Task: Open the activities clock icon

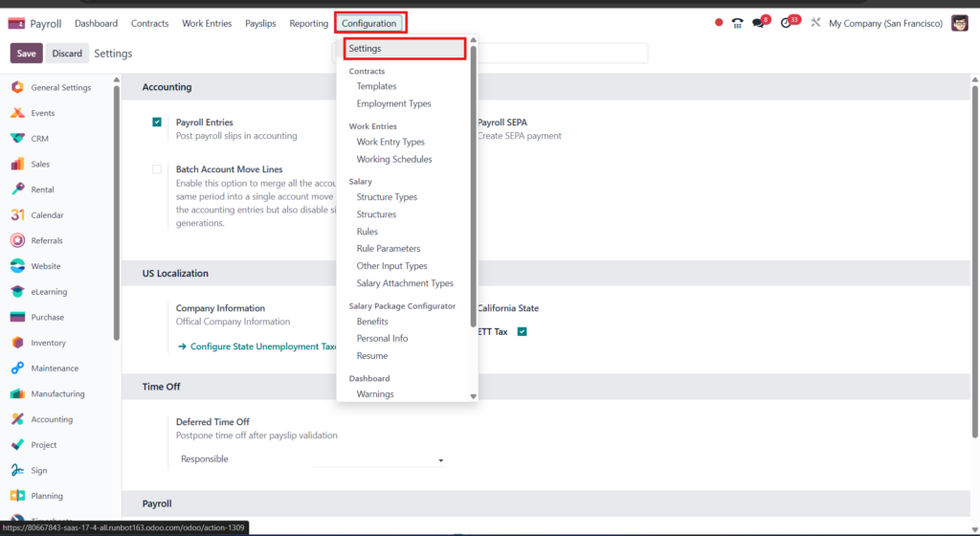Action: click(x=787, y=23)
